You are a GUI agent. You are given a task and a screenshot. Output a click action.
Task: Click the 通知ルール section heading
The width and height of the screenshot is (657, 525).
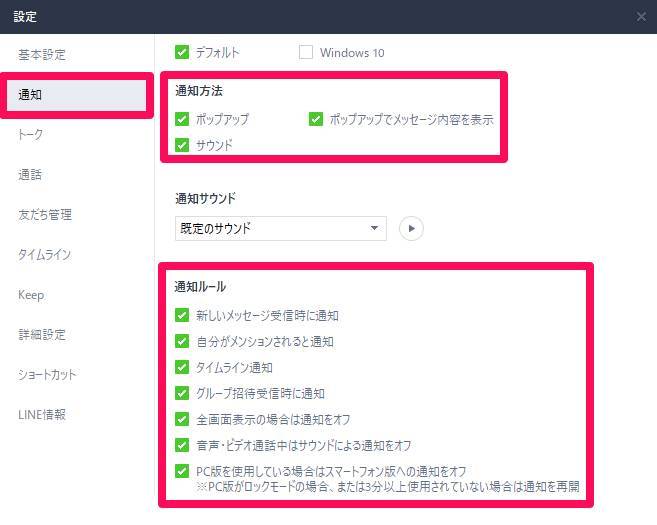200,287
